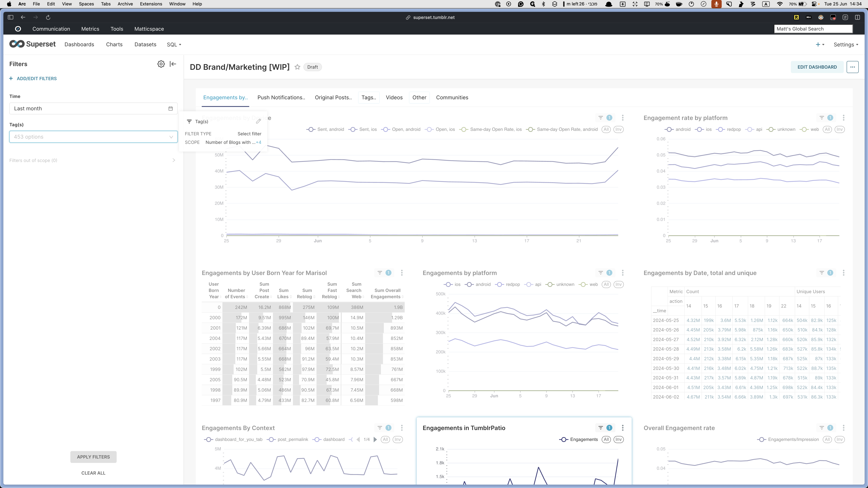Screen dimensions: 868x488
Task: Open options menu of Overall Engagement rate chart
Action: [x=843, y=428]
